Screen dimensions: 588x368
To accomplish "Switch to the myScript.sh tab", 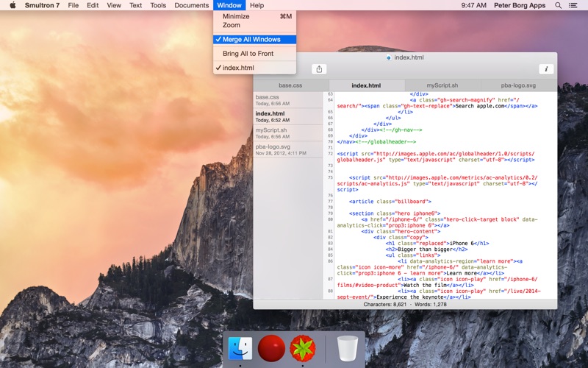I will [x=442, y=85].
